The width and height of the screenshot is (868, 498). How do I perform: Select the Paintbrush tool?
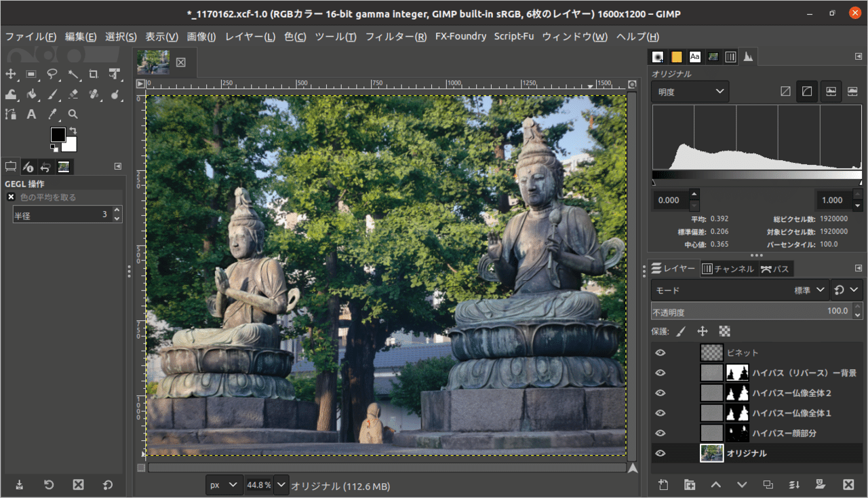pyautogui.click(x=52, y=94)
